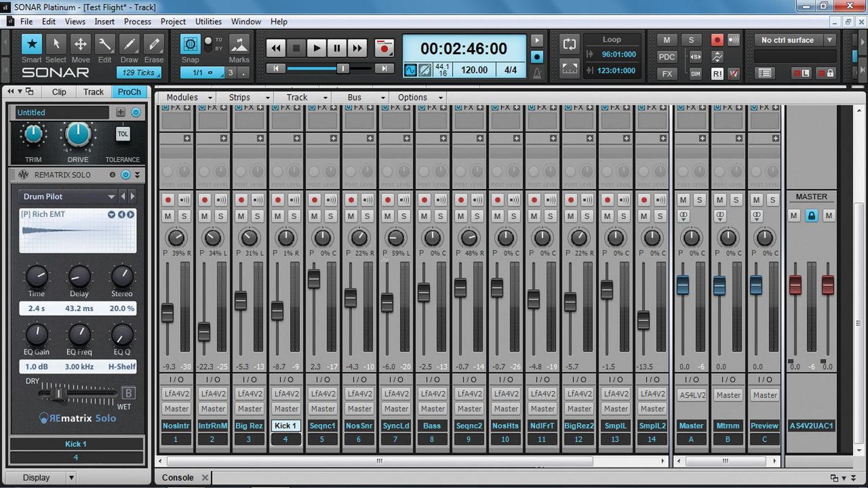Pause the transport
868x488 pixels.
click(336, 48)
